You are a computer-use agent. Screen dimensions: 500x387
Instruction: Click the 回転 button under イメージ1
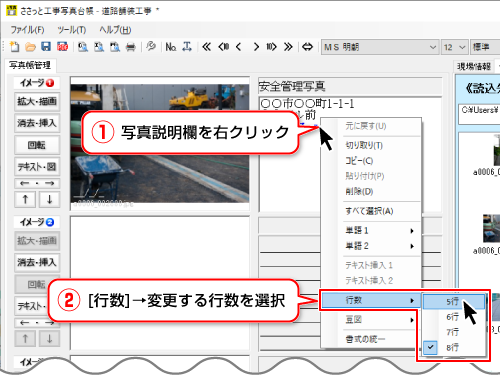37,145
